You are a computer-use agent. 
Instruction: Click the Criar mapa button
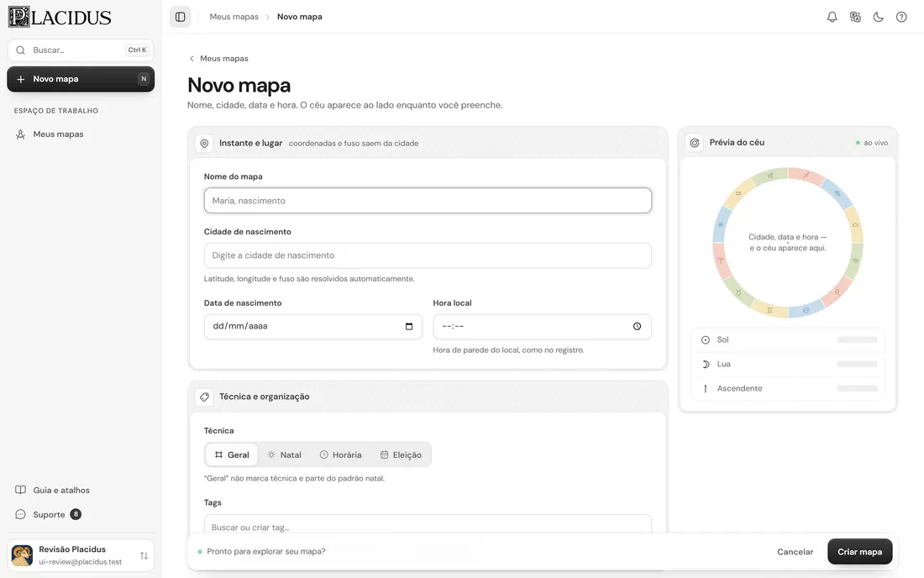pyautogui.click(x=860, y=551)
